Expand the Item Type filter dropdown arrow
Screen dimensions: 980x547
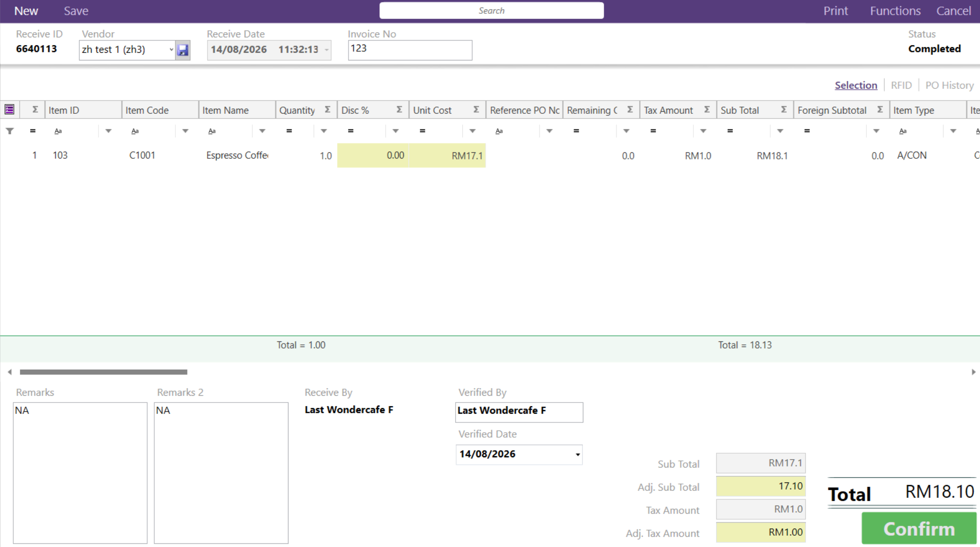coord(953,131)
